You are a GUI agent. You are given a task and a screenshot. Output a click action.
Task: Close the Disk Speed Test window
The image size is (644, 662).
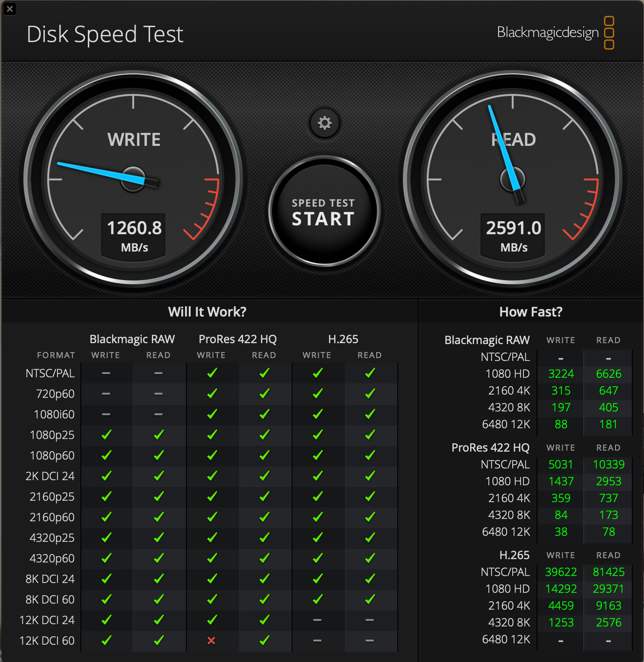(10, 9)
